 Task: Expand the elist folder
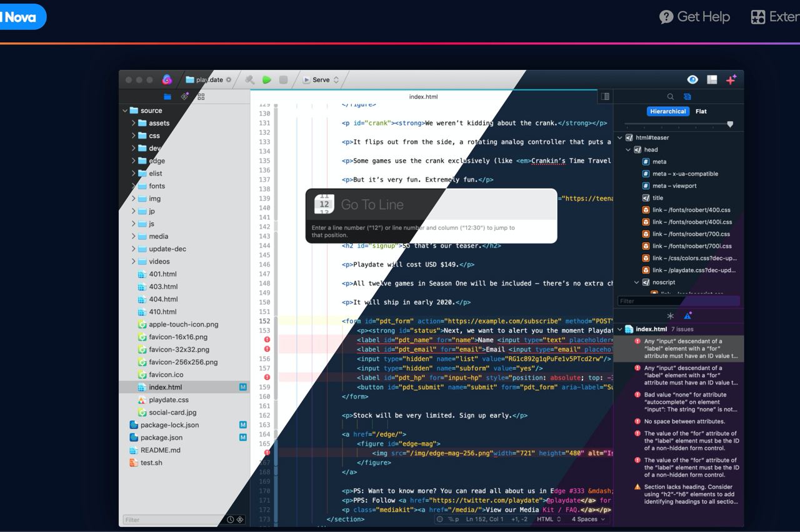coord(134,174)
